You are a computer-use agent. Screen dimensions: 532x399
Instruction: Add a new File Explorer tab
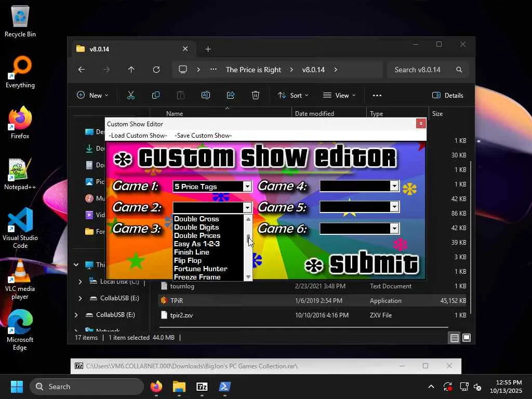(x=208, y=49)
